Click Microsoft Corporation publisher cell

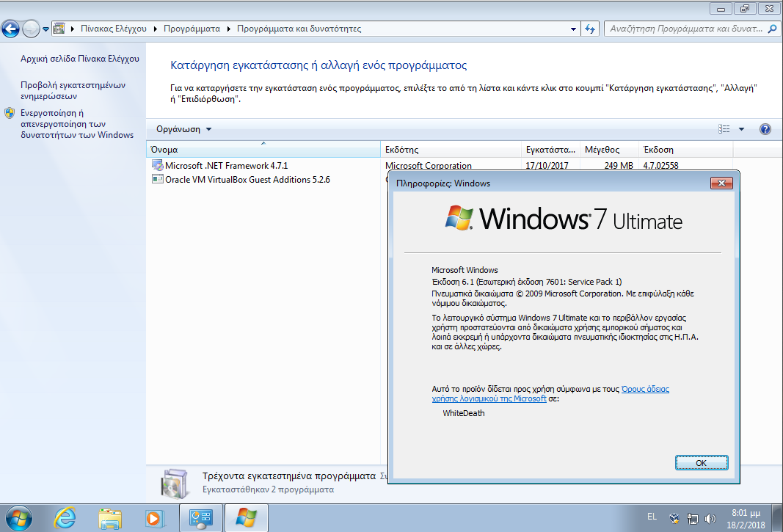click(x=429, y=165)
